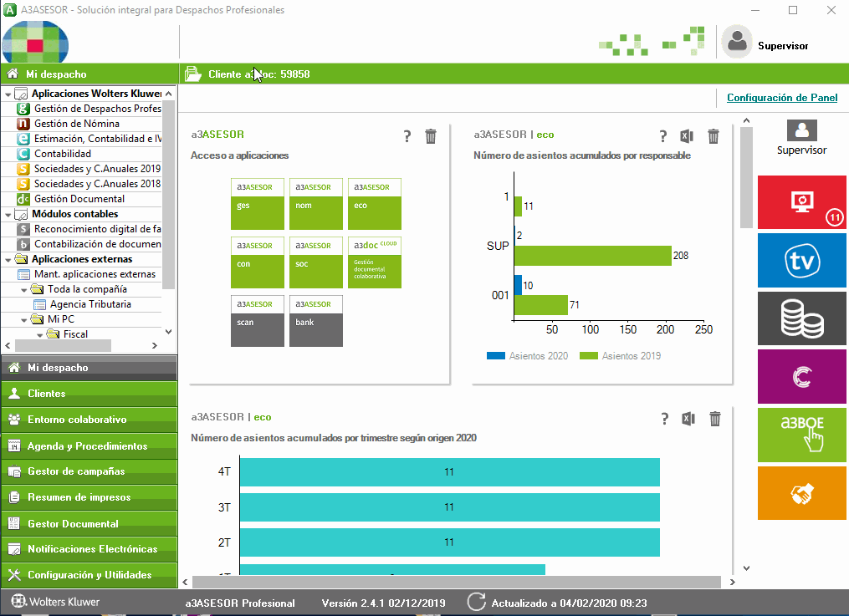Open Entorno colaborativo section
The width and height of the screenshot is (849, 616).
pyautogui.click(x=90, y=420)
